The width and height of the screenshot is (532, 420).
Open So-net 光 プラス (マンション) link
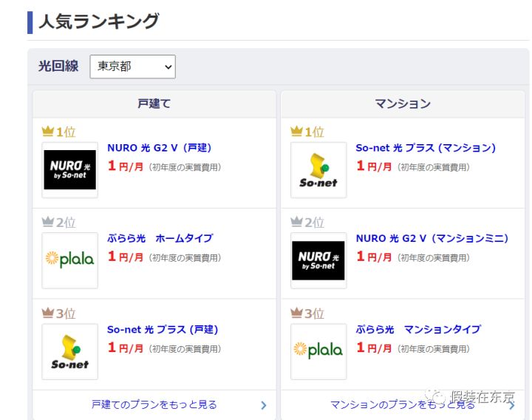coord(426,148)
